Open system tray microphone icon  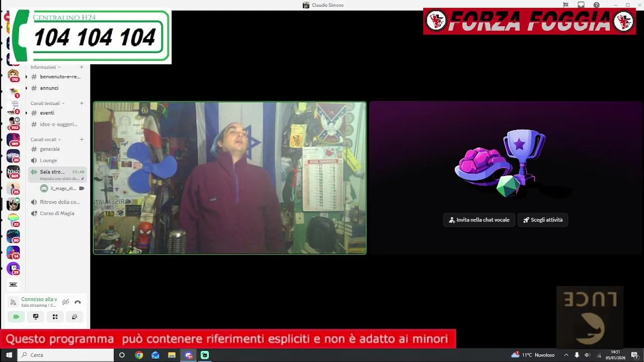click(x=577, y=355)
